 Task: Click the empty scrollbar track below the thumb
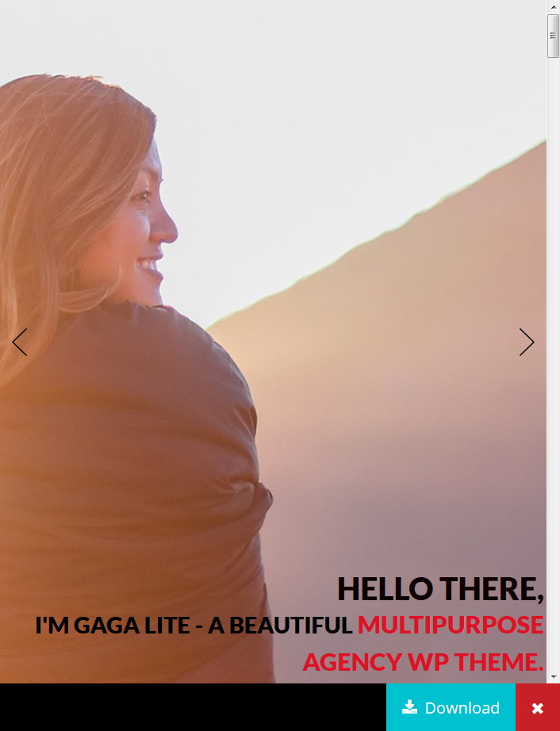(x=553, y=364)
